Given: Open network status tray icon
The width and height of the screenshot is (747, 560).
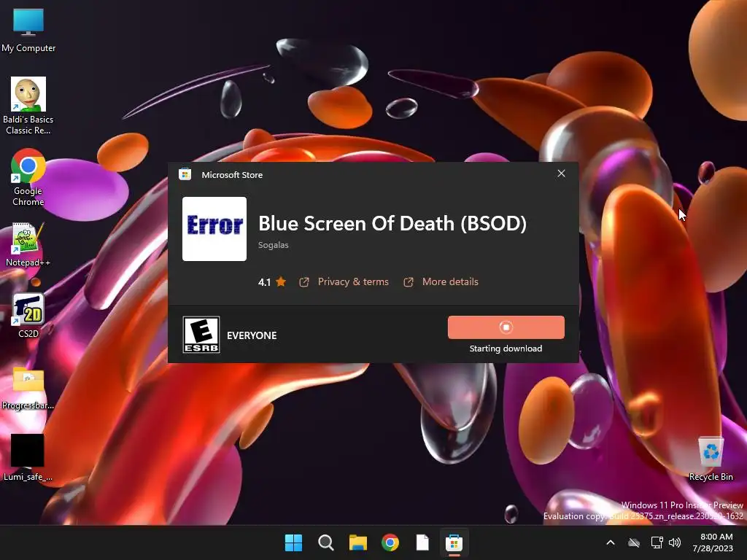Looking at the screenshot, I should (x=657, y=542).
